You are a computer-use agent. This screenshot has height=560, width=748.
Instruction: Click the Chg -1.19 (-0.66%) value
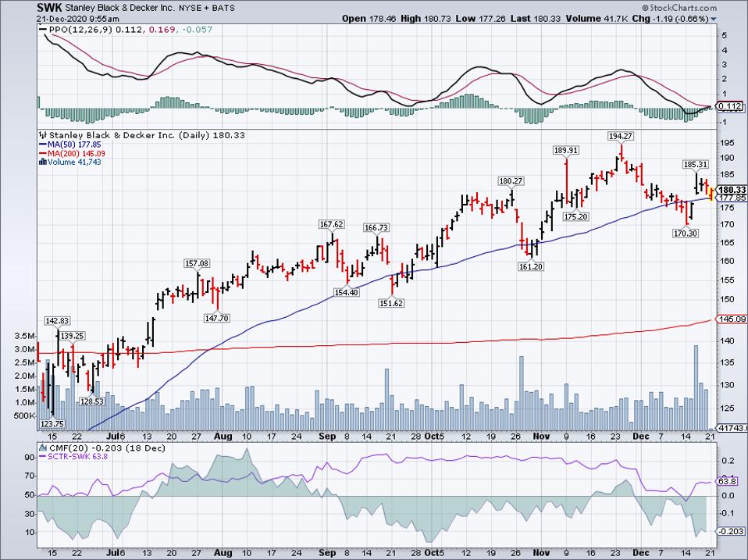670,19
